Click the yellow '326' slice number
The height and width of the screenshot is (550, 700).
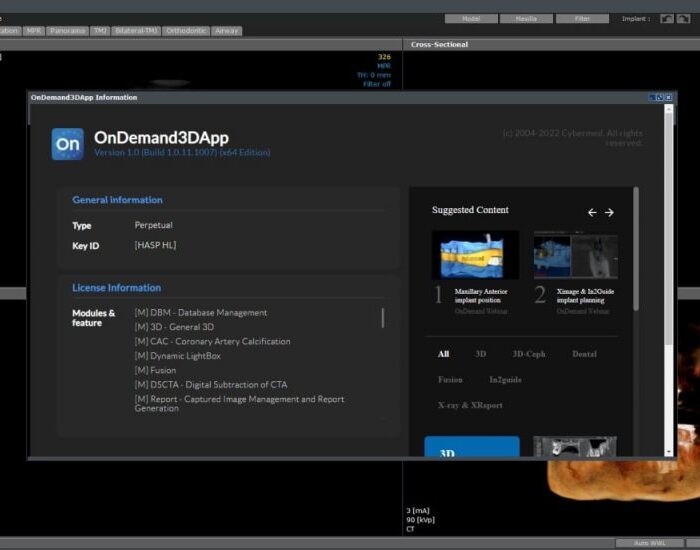click(x=384, y=57)
